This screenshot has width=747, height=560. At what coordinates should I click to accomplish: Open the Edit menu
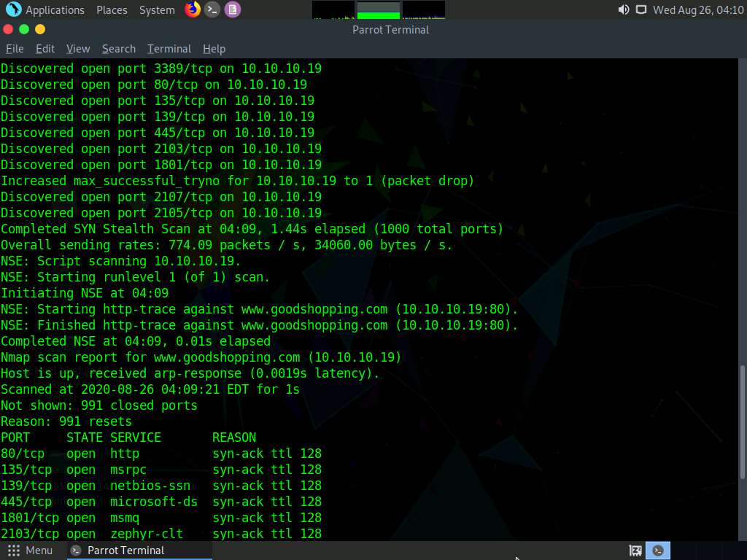(x=45, y=49)
